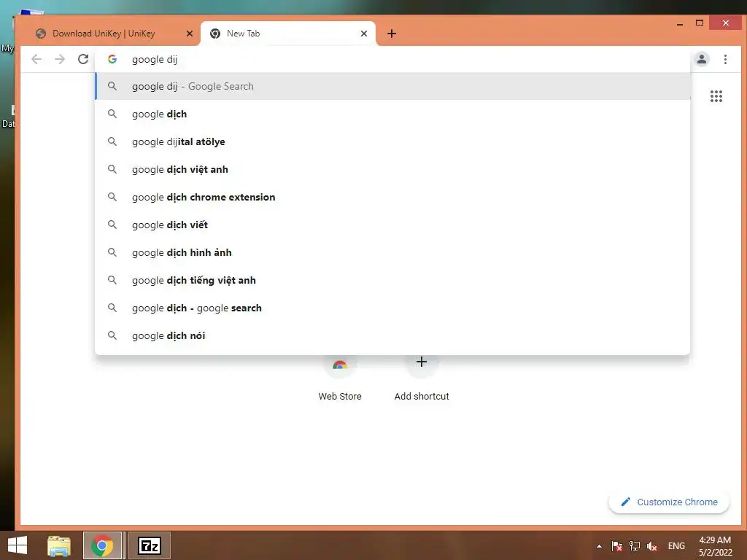The image size is (747, 560).
Task: Choose the plain 'google dịch' suggestion
Action: point(392,114)
